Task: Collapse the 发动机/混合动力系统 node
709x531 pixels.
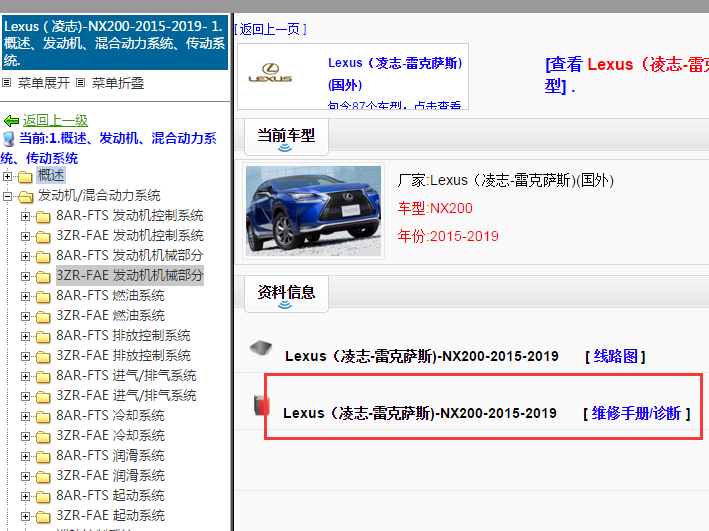Action: pos(7,196)
